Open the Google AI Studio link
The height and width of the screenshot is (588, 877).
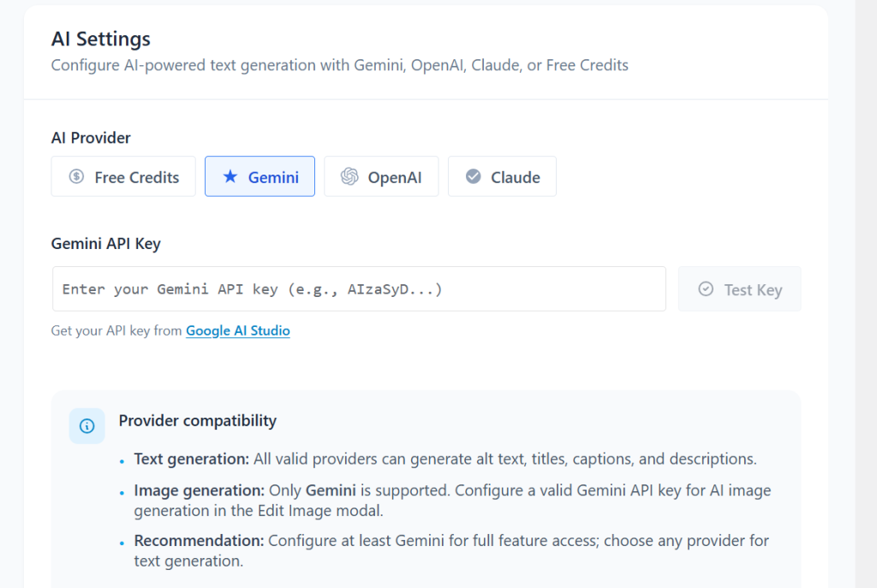click(x=237, y=330)
